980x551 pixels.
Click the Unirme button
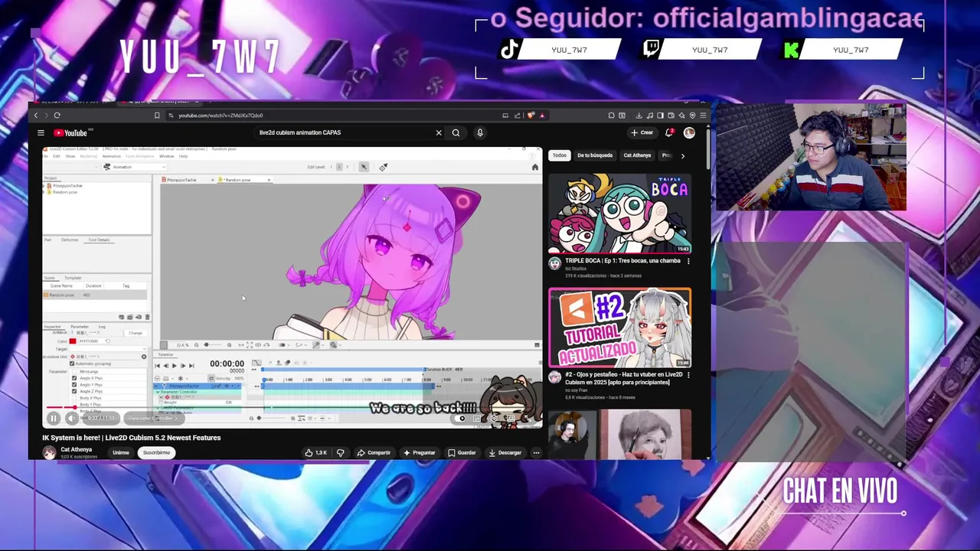121,452
